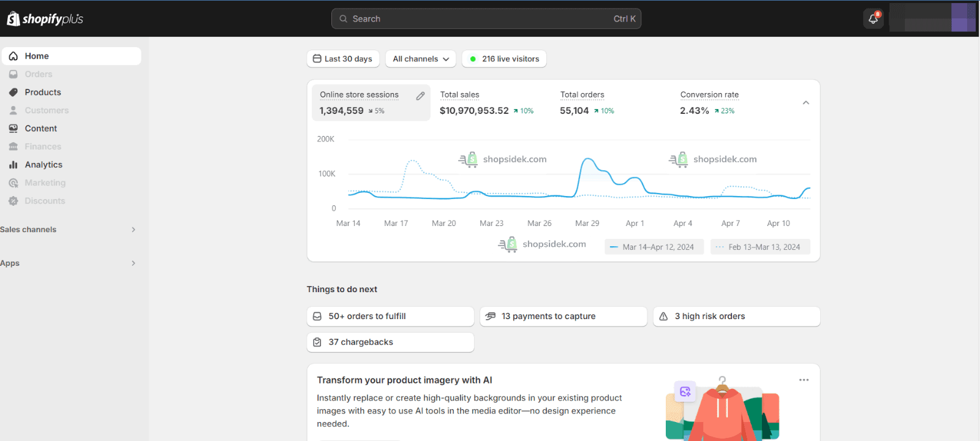Toggle the Mar 14–Apr 12, 2024 legend series
The image size is (980, 441).
pyautogui.click(x=653, y=247)
